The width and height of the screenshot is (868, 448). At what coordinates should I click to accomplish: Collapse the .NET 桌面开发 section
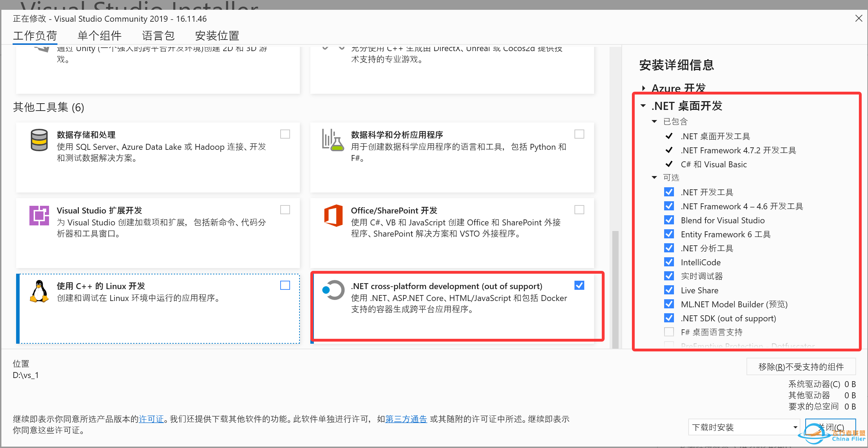click(x=643, y=106)
